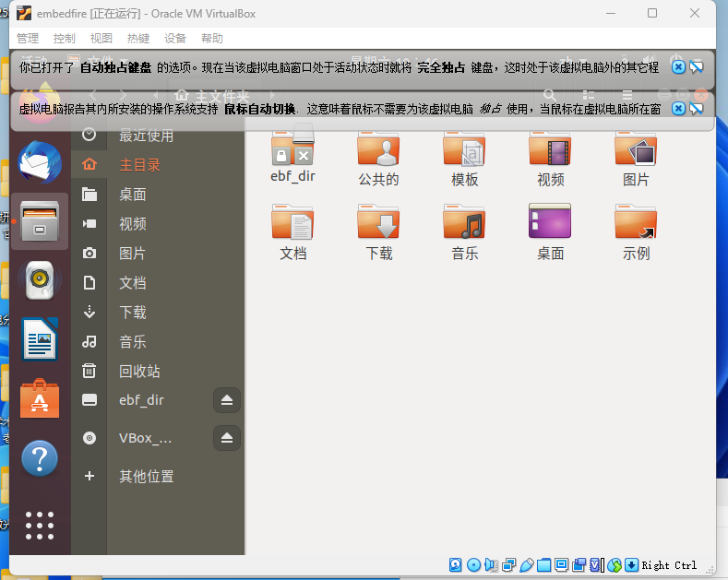Open the purple 桌面 folder icon
The width and height of the screenshot is (728, 580).
click(x=550, y=232)
